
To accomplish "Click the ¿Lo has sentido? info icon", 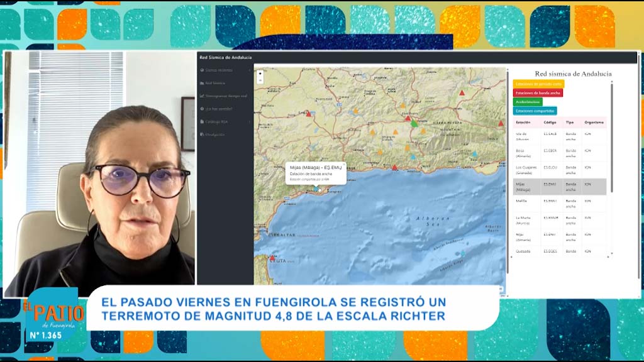I will pos(202,108).
